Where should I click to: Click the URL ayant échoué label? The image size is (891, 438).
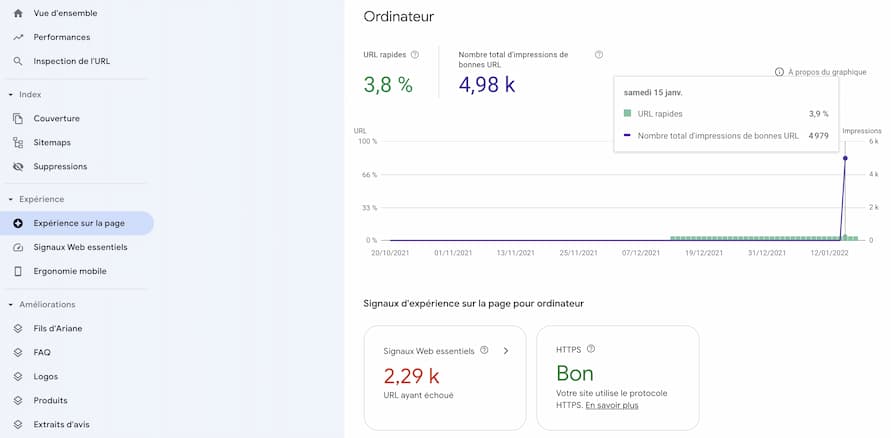click(x=419, y=395)
